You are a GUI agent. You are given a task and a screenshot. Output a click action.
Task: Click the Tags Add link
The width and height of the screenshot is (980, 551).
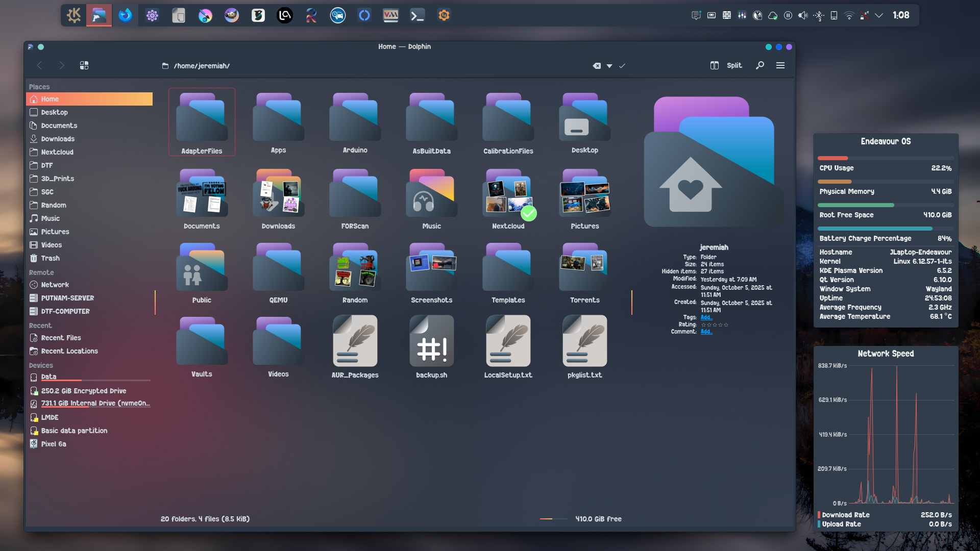706,317
